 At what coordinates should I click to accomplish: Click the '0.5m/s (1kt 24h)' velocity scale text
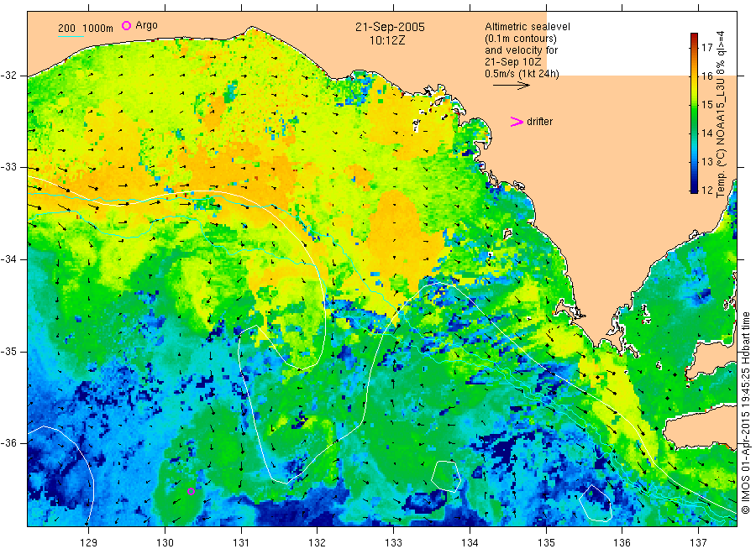(x=522, y=74)
